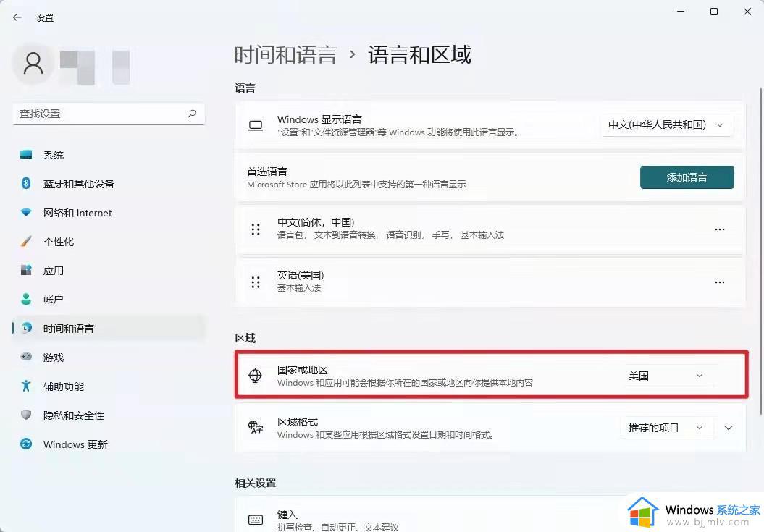This screenshot has width=764, height=532.
Task: Click the 基本输入法 text under 英语(美国)
Action: 298,288
